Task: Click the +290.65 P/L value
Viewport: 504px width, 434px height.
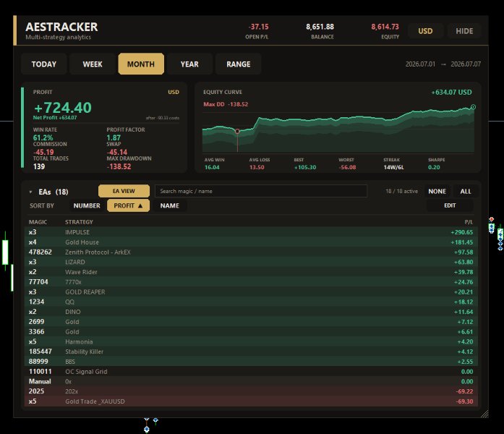Action: tap(461, 232)
